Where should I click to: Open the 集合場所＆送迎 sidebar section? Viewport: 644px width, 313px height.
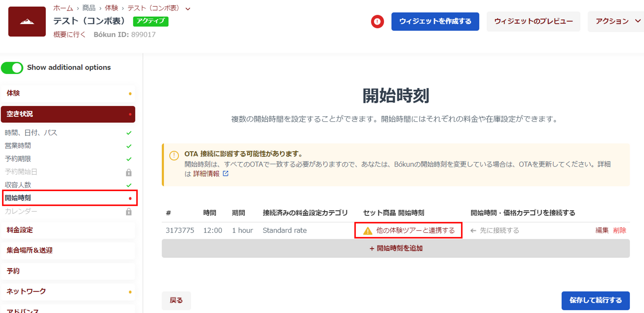point(68,250)
